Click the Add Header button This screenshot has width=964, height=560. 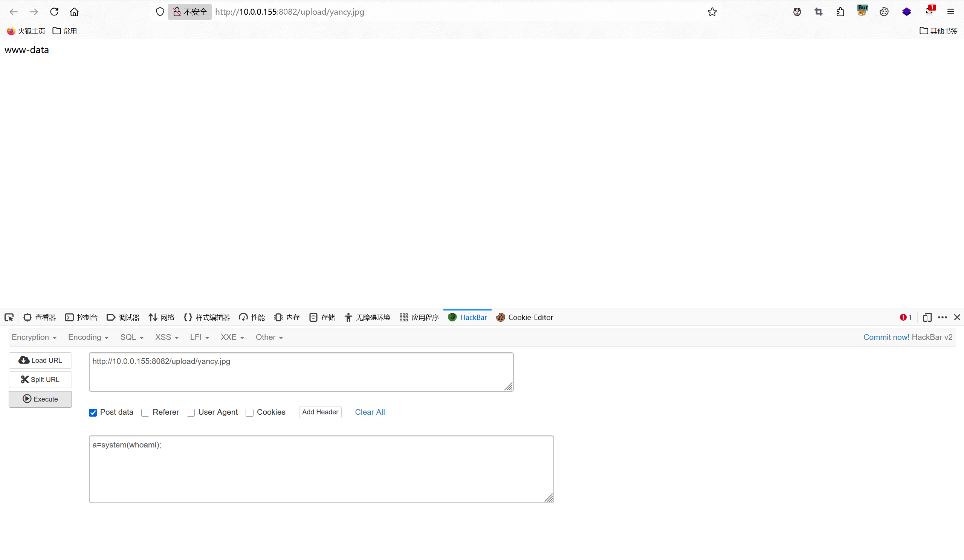pos(320,412)
